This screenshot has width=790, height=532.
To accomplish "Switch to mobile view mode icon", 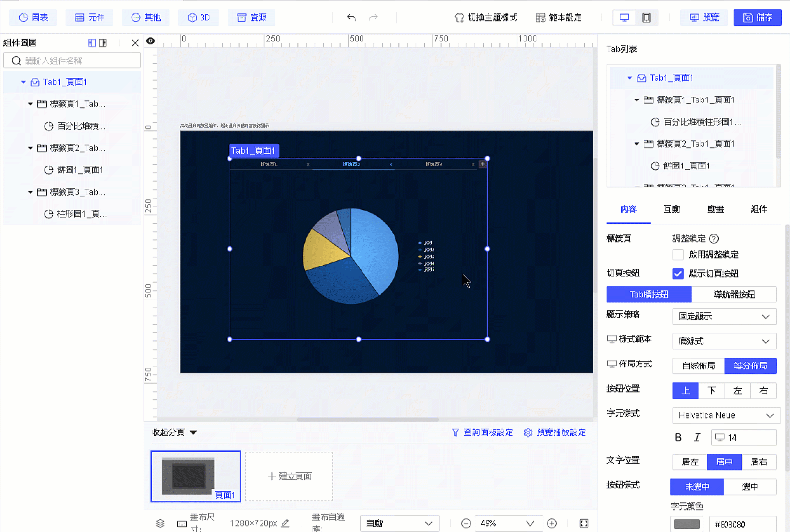I will 646,17.
